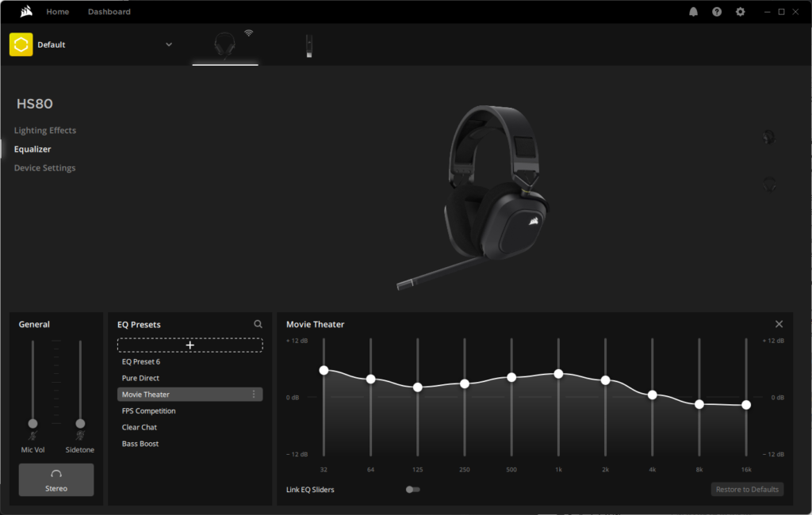Click the 1k frequency slider handle
Image resolution: width=812 pixels, height=515 pixels.
(558, 374)
